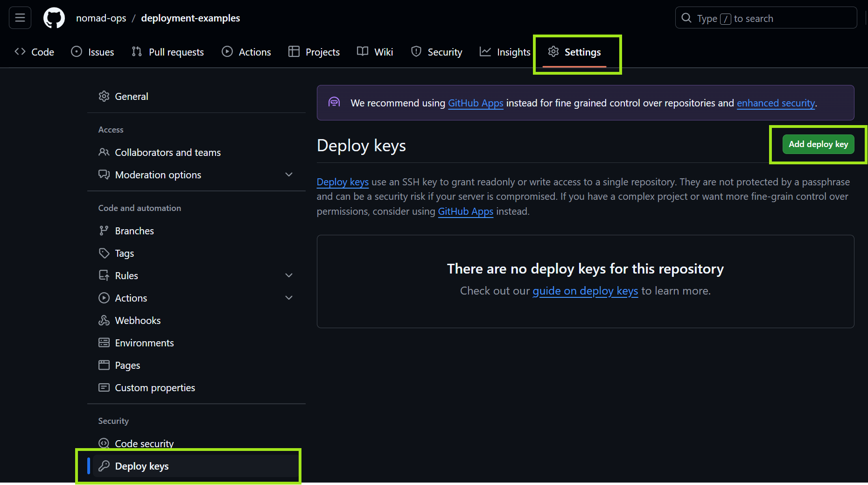Go to the Wiki tab
The width and height of the screenshot is (868, 485).
375,52
